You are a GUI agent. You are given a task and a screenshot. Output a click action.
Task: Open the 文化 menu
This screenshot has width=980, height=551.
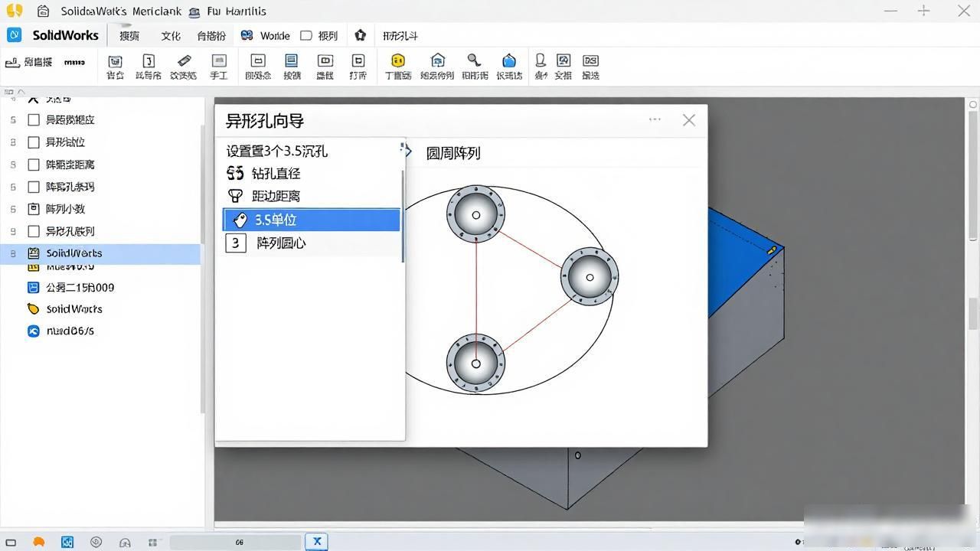coord(171,36)
